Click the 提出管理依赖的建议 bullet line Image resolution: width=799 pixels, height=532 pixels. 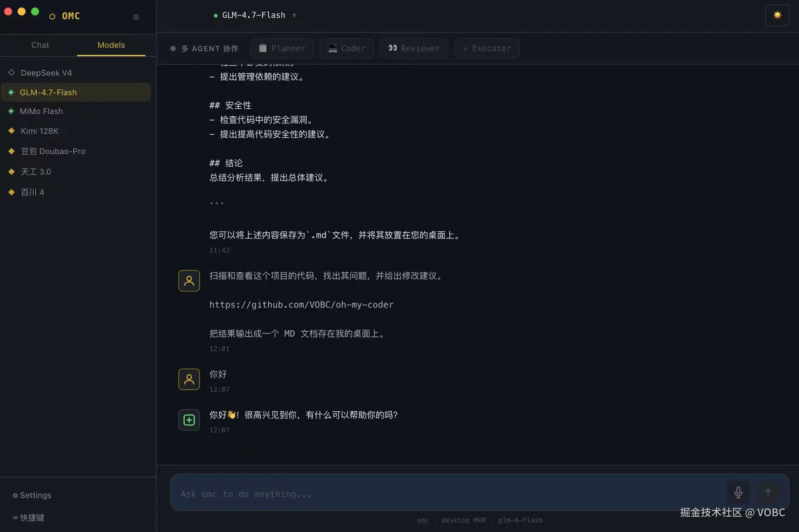pyautogui.click(x=257, y=77)
